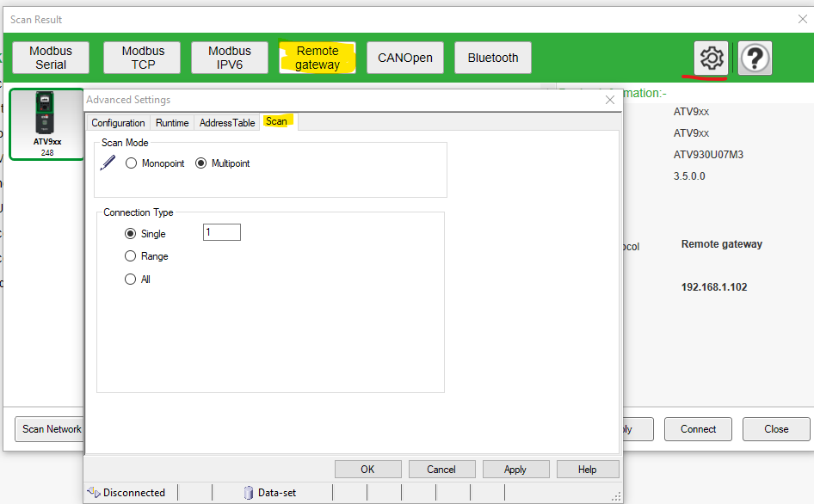The height and width of the screenshot is (504, 814).
Task: Click the ATV930U07M3 reference text
Action: click(708, 155)
